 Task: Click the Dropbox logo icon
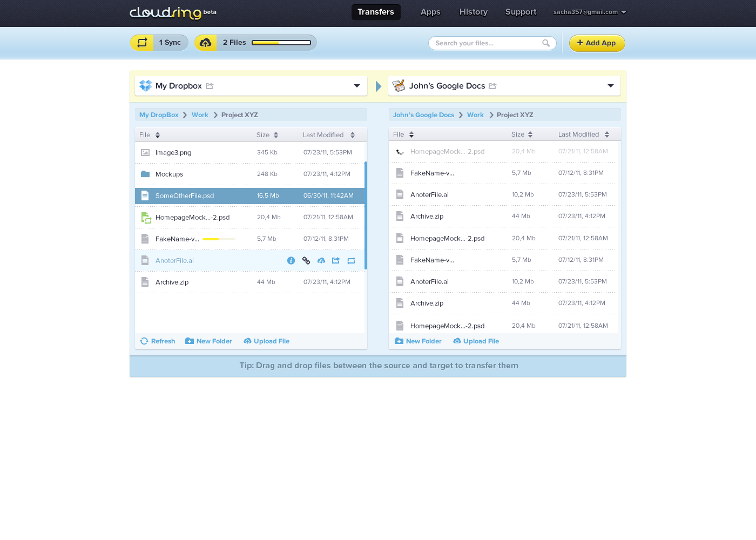pyautogui.click(x=146, y=86)
